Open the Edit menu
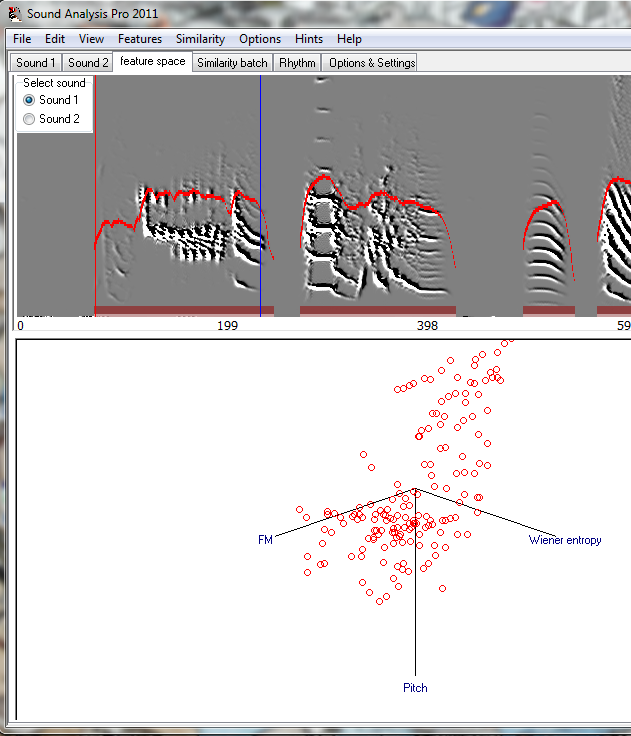The height and width of the screenshot is (736, 631). click(x=55, y=39)
